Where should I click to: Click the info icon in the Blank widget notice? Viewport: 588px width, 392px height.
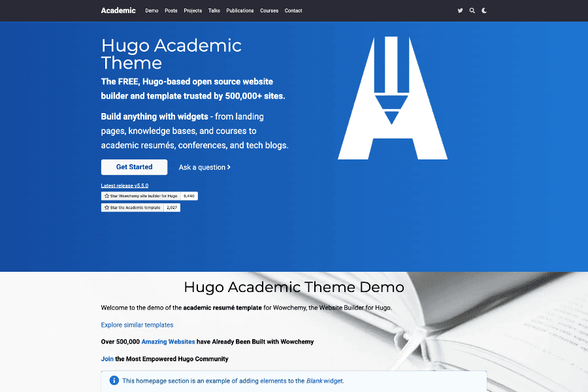click(114, 380)
